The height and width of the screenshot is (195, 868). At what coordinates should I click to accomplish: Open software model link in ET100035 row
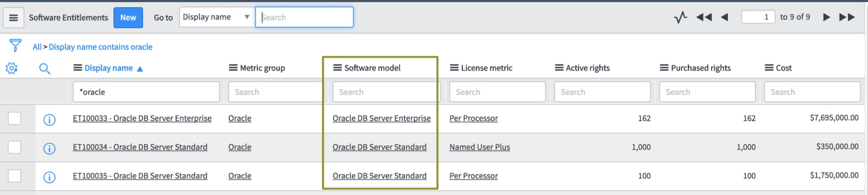click(379, 176)
